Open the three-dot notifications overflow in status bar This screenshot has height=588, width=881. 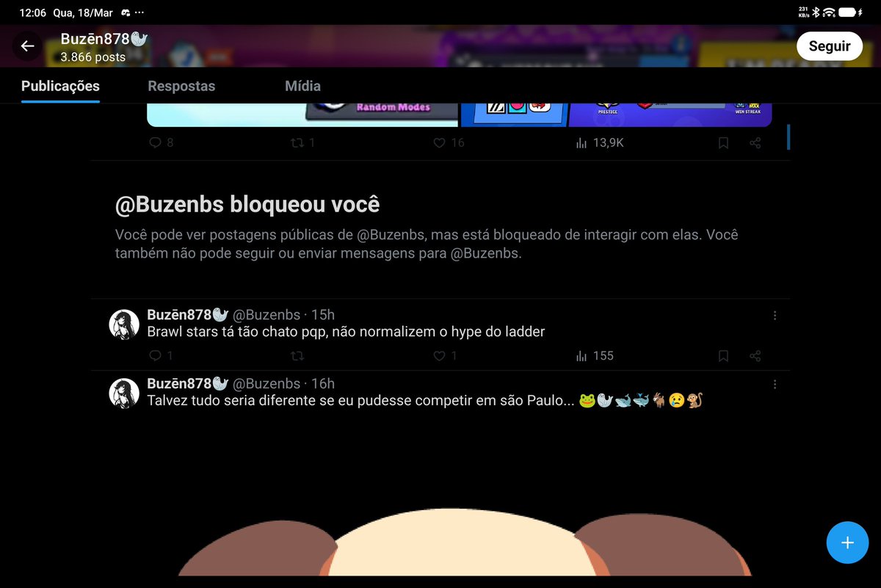[x=139, y=13]
